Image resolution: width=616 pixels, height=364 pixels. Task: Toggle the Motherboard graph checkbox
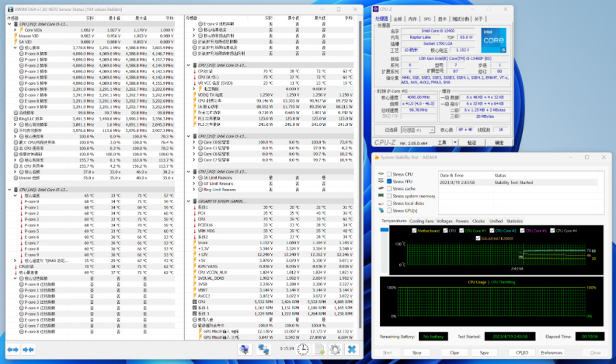pyautogui.click(x=413, y=231)
